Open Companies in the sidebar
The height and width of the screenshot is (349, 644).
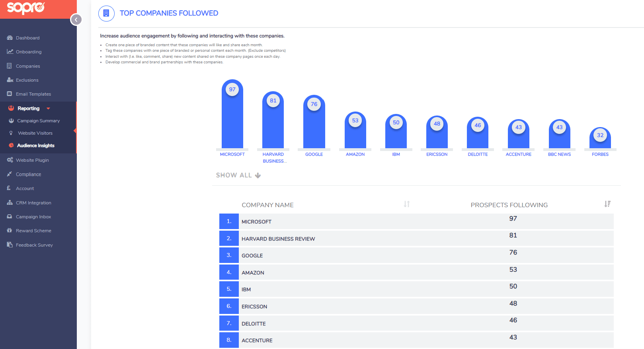tap(28, 66)
